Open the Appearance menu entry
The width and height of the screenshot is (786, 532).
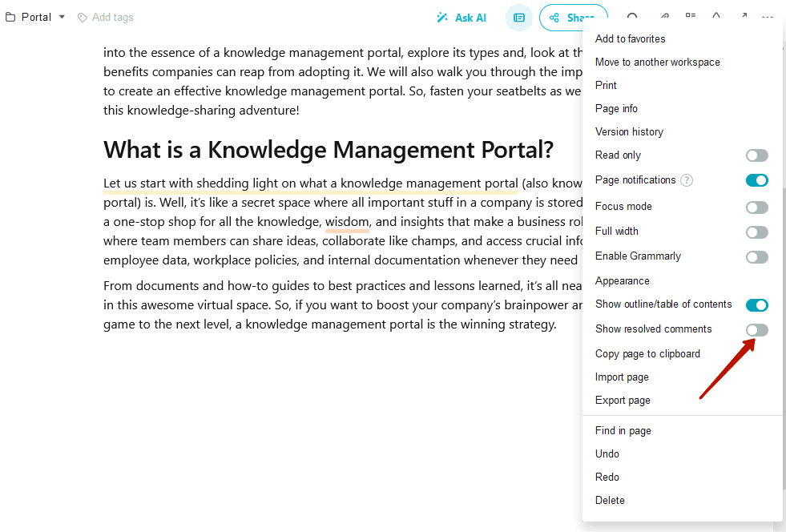click(x=622, y=280)
